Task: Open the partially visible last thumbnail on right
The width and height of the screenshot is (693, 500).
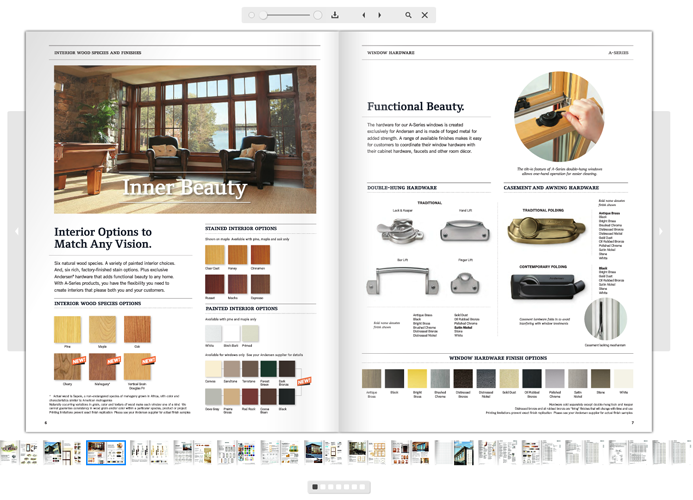Action: [672, 452]
